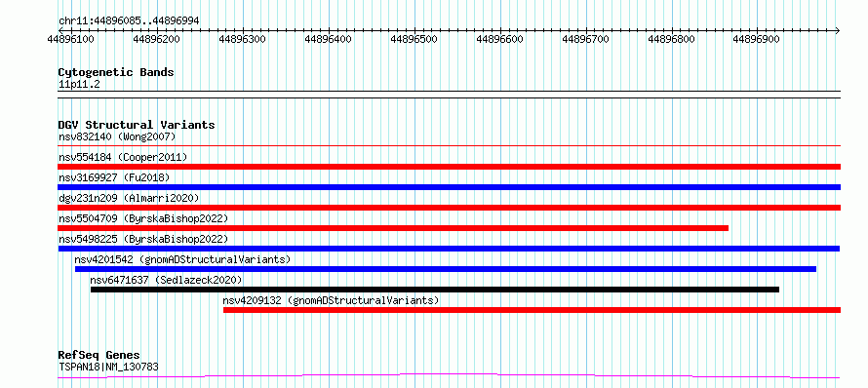Image resolution: width=868 pixels, height=388 pixels.
Task: Click the thin red nsv832140 variant line
Action: (x=449, y=146)
